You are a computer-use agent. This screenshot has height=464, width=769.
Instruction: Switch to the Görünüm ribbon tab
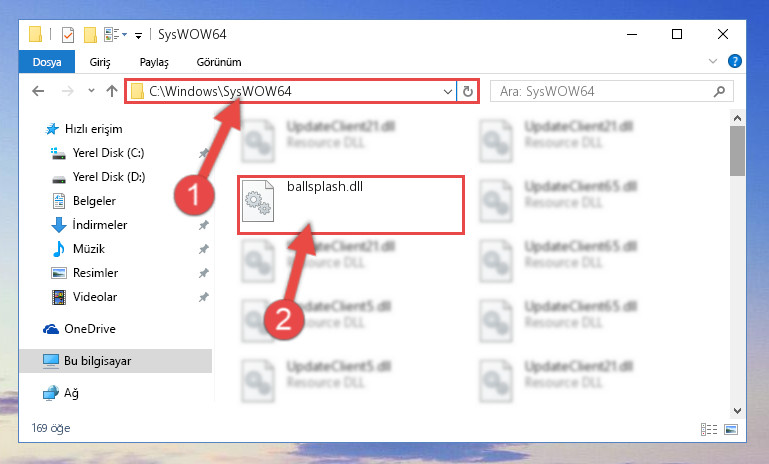click(x=219, y=62)
